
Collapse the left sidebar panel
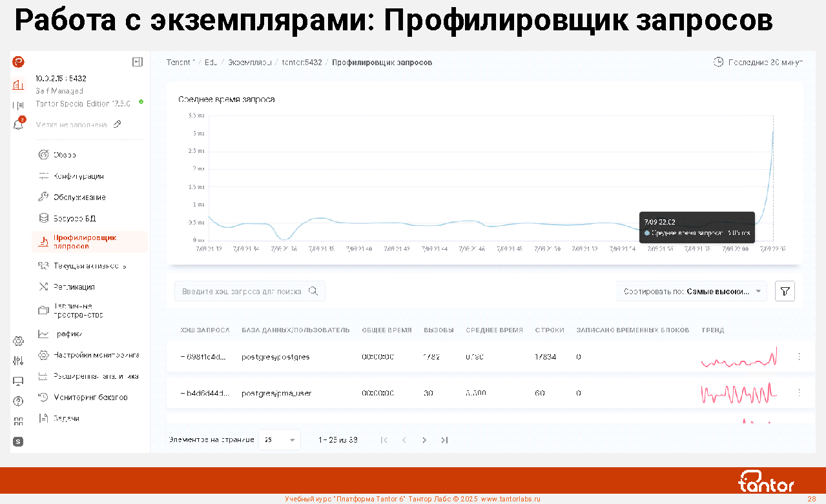pyautogui.click(x=137, y=62)
